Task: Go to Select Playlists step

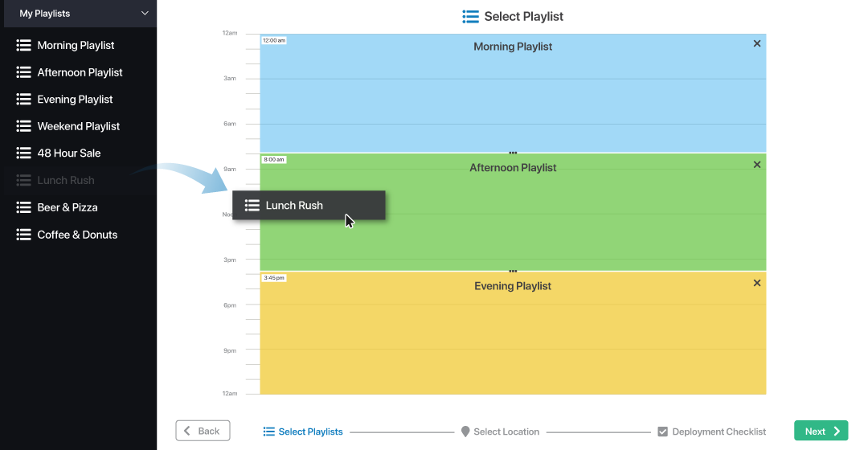Action: (x=310, y=432)
